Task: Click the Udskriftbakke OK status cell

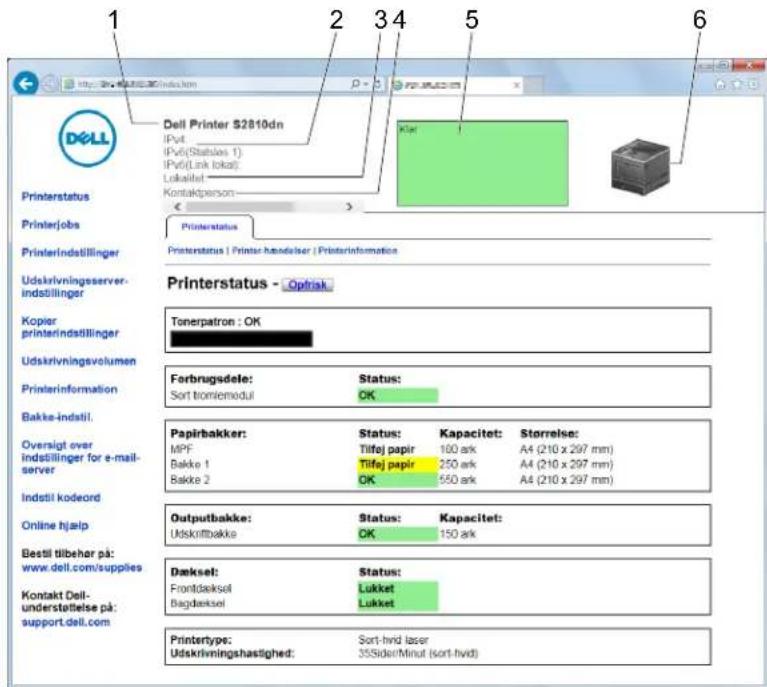Action: (x=398, y=534)
